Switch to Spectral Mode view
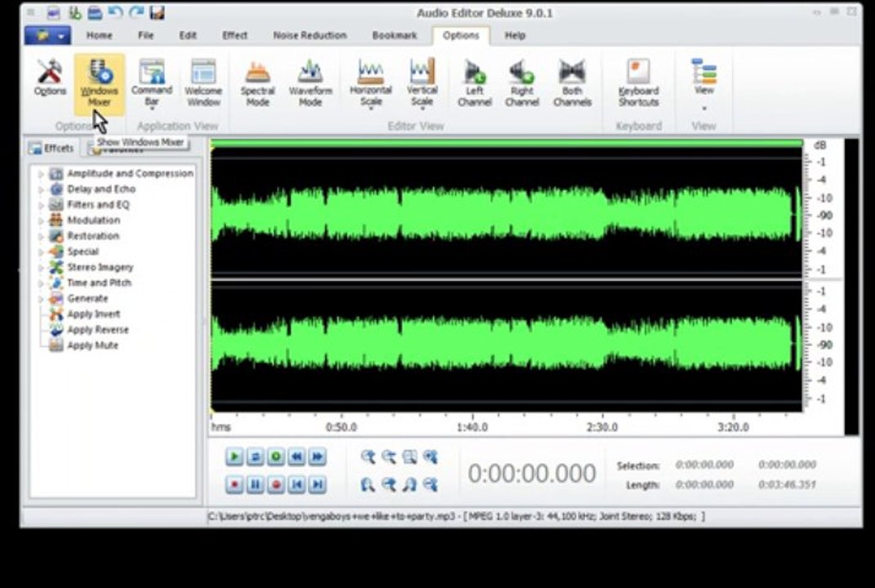This screenshot has width=875, height=588. pos(258,82)
